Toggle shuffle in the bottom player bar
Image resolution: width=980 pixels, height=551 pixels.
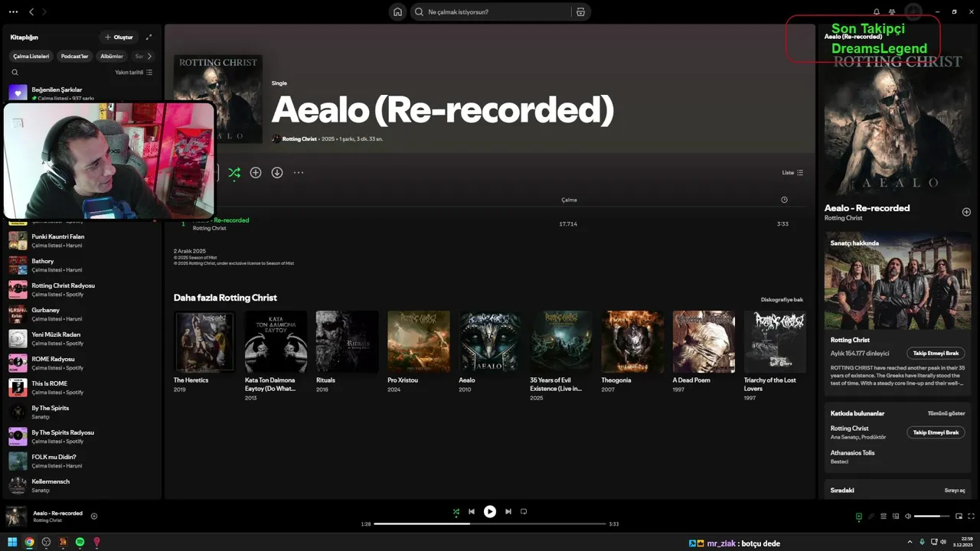point(456,512)
